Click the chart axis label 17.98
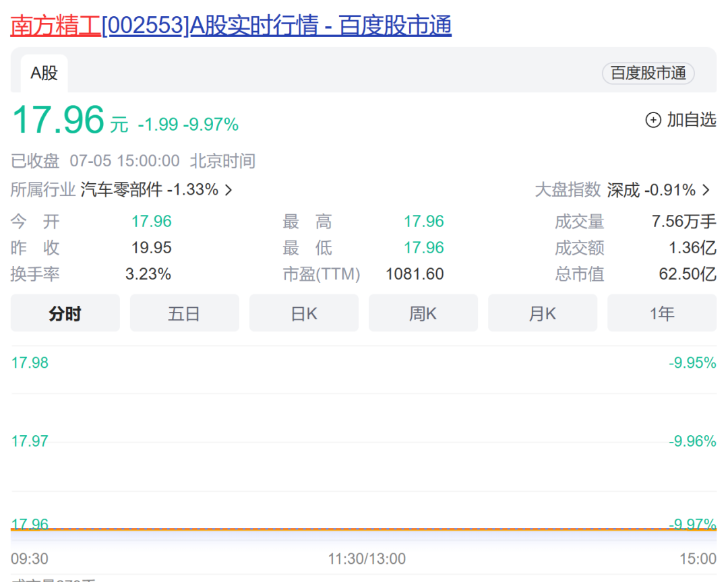 (x=30, y=362)
